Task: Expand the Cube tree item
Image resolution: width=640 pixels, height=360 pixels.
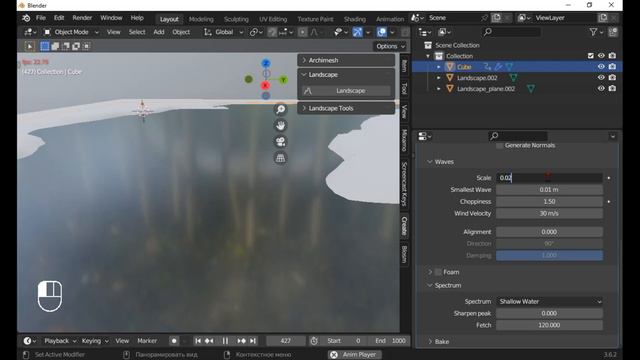Action: coord(439,67)
